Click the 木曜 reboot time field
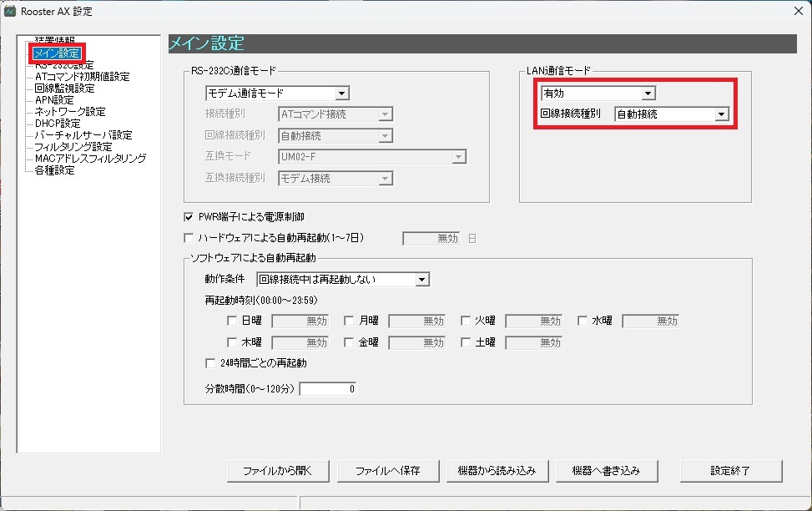Image resolution: width=812 pixels, height=511 pixels. pos(300,343)
